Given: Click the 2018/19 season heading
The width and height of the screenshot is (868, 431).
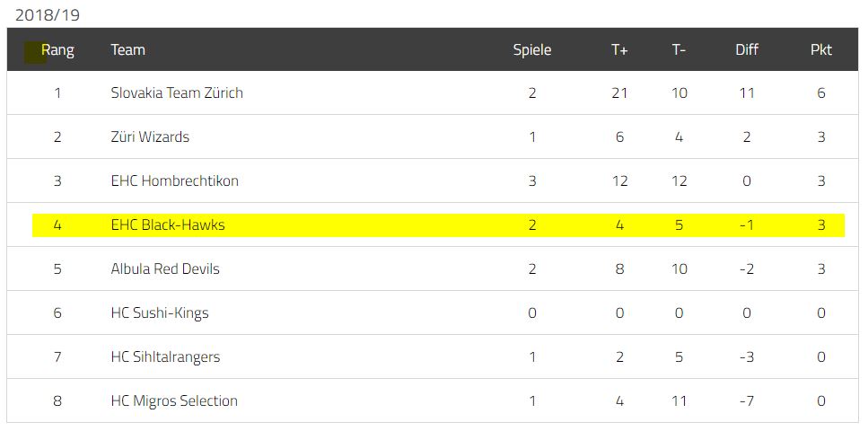Looking at the screenshot, I should (48, 15).
